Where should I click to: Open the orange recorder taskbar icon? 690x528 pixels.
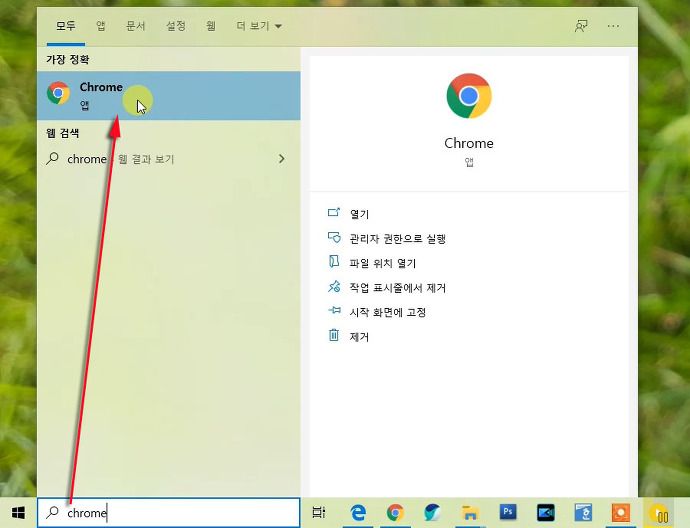coord(620,513)
